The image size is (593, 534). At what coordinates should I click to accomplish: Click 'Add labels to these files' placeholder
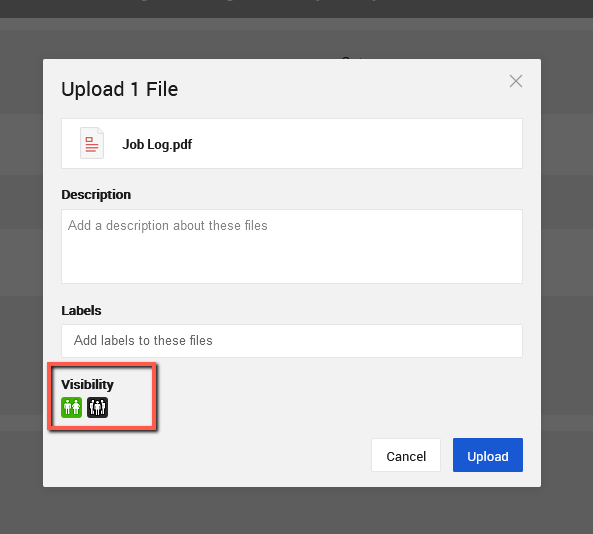143,340
